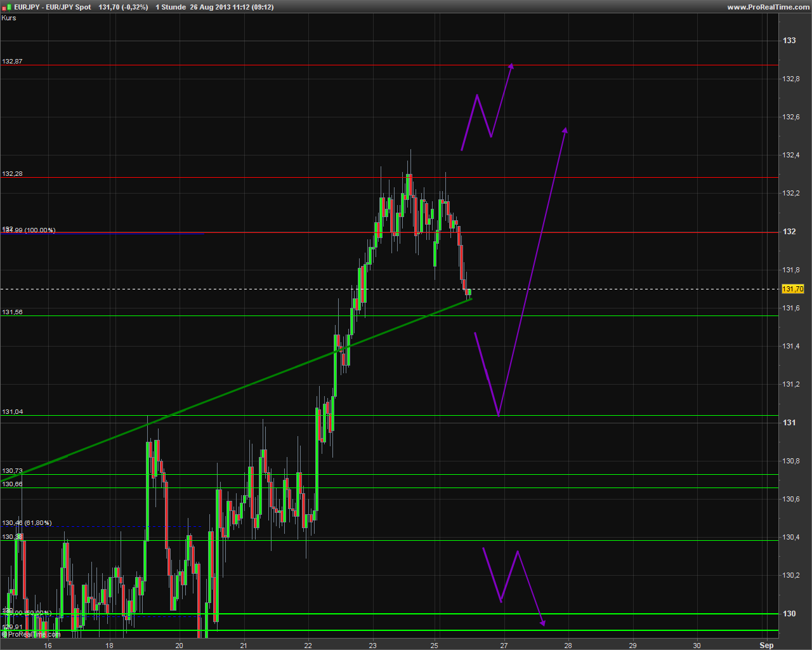Click price axis value 131,2

click(x=791, y=384)
